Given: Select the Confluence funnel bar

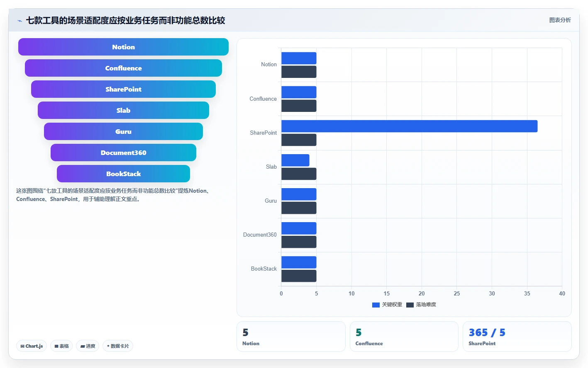Looking at the screenshot, I should [123, 68].
